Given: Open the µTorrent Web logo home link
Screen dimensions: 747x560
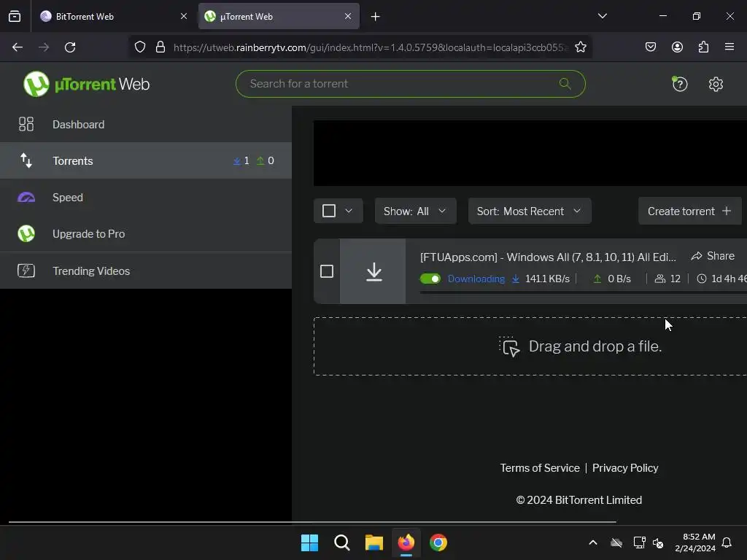Looking at the screenshot, I should coord(86,85).
